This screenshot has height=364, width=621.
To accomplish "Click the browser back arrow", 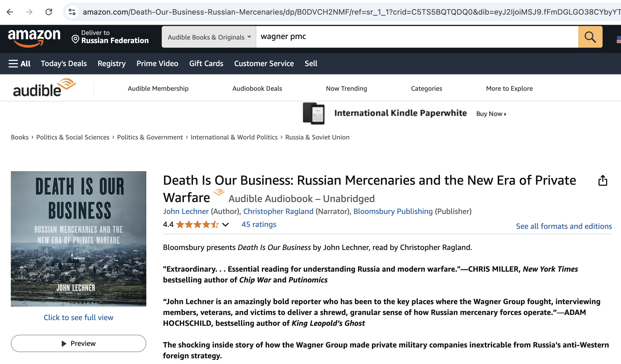I will pyautogui.click(x=10, y=12).
